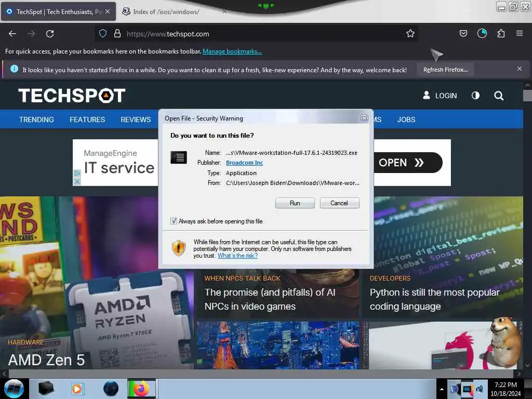Open the TechSpot search magnifier

tap(498, 96)
